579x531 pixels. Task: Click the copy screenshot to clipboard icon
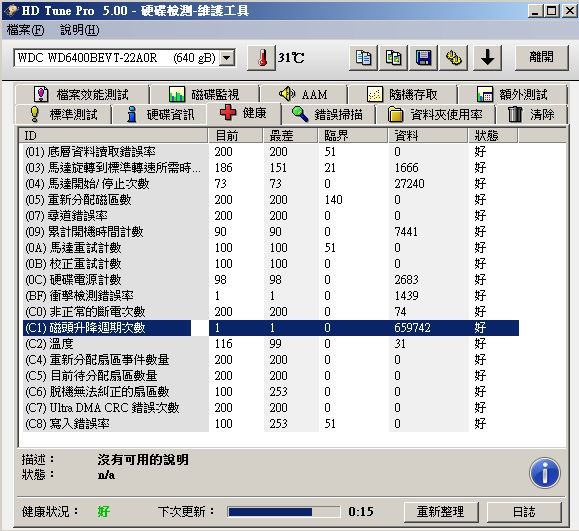(x=394, y=58)
